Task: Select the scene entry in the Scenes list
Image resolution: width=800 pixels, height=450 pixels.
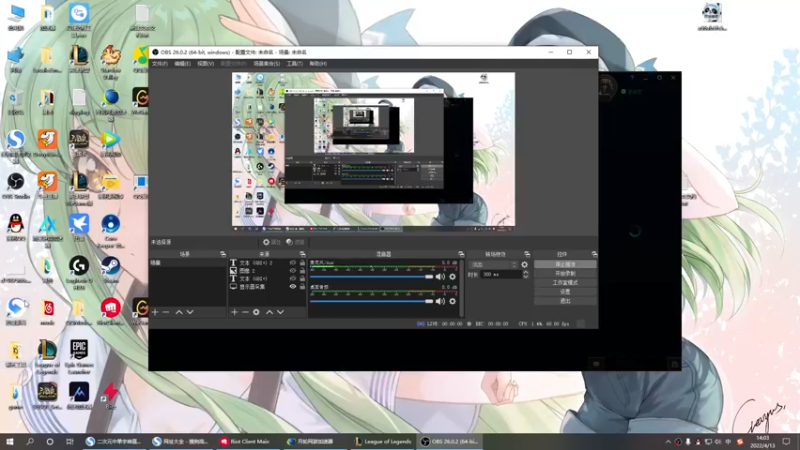Action: click(x=187, y=263)
